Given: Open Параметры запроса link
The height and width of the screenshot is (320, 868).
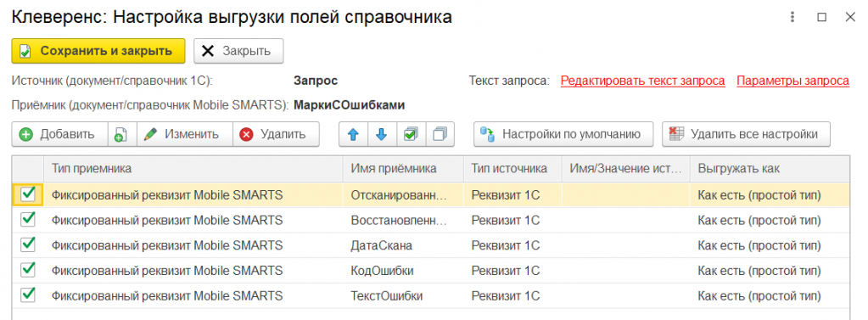Looking at the screenshot, I should [x=792, y=81].
